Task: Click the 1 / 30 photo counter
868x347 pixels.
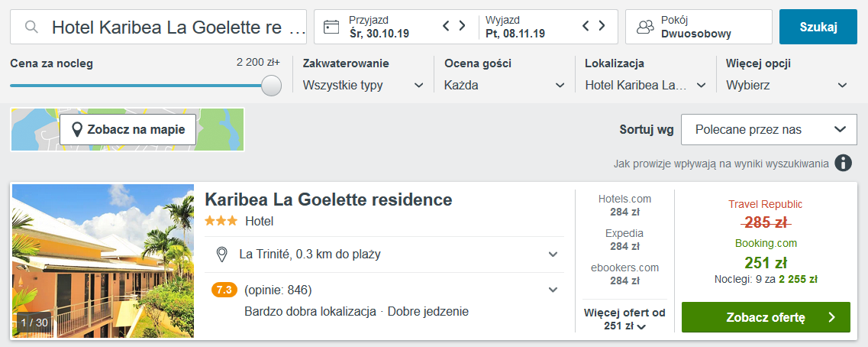Action: (x=34, y=323)
